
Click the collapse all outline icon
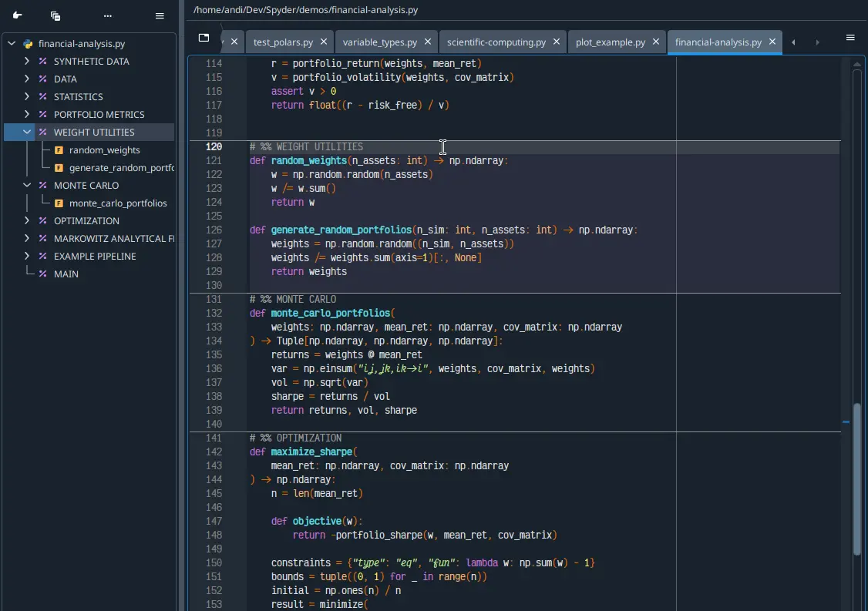pyautogui.click(x=56, y=15)
